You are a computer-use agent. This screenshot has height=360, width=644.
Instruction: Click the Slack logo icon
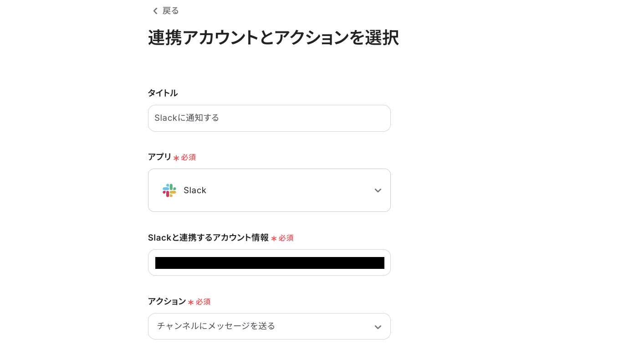click(x=169, y=190)
